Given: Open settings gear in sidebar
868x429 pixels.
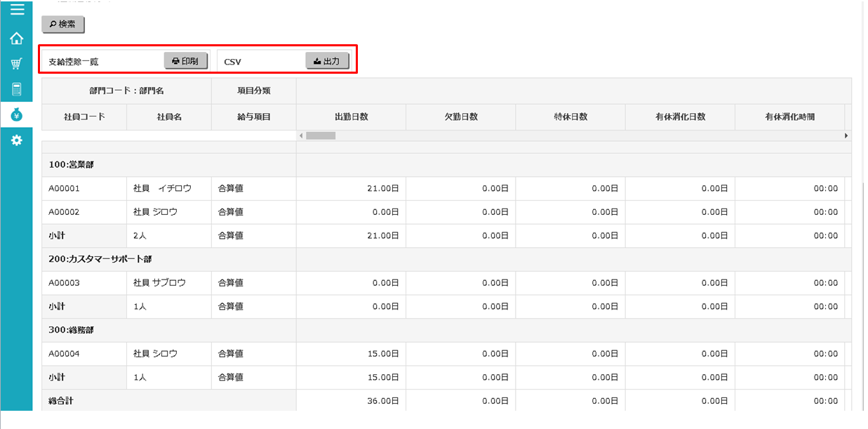Looking at the screenshot, I should pyautogui.click(x=16, y=140).
